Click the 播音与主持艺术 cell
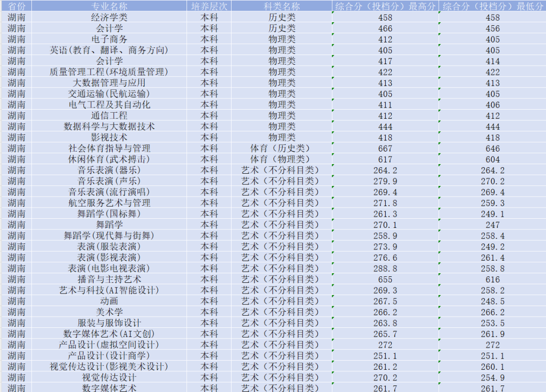The height and width of the screenshot is (392, 546). [109, 279]
